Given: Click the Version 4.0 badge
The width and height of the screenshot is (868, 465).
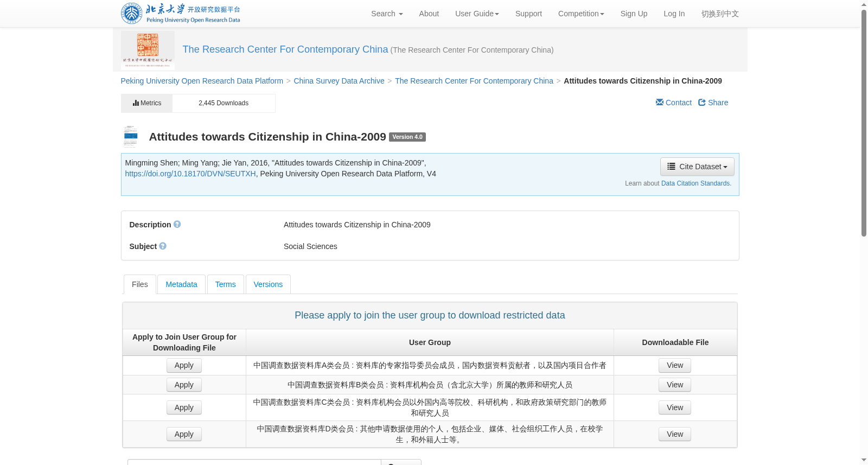Looking at the screenshot, I should pyautogui.click(x=407, y=137).
